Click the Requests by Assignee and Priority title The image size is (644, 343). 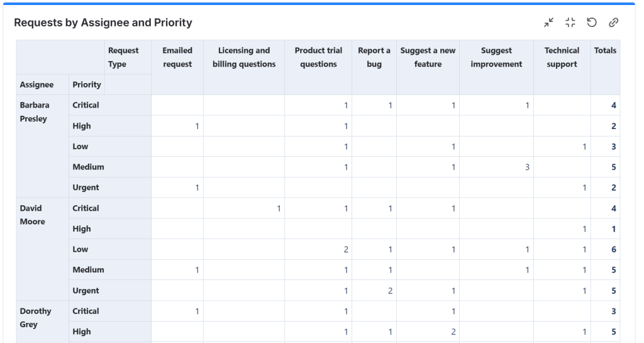point(103,23)
